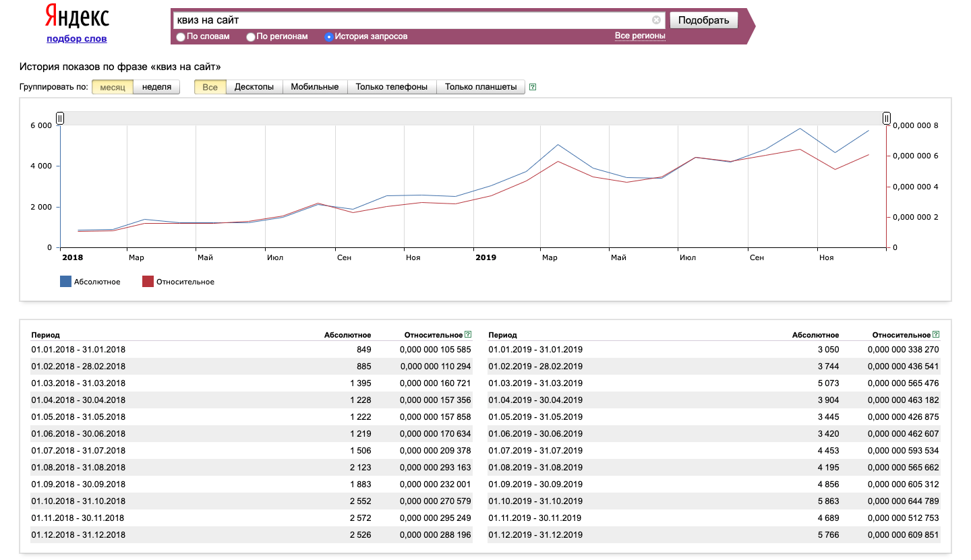The width and height of the screenshot is (971, 560).
Task: Switch to the Только телефоны tab
Action: [x=391, y=87]
